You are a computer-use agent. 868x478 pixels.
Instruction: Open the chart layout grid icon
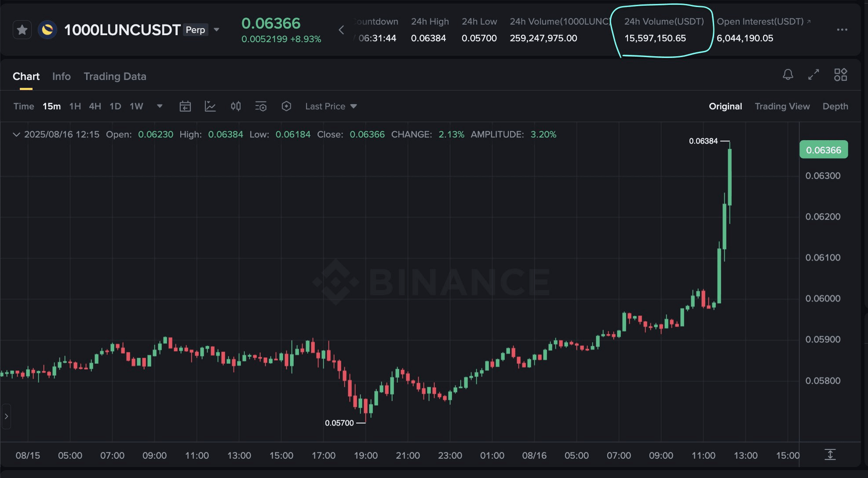pyautogui.click(x=840, y=75)
